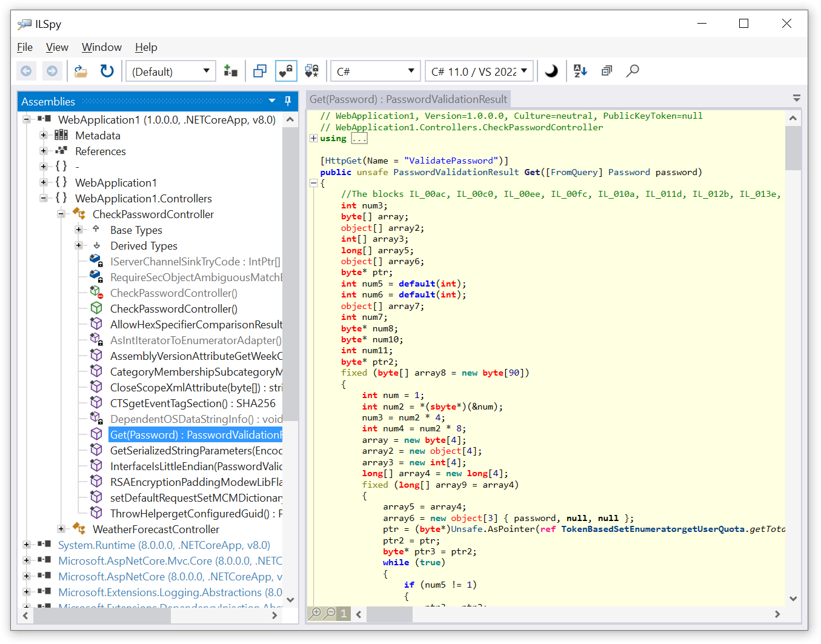Image resolution: width=821 pixels, height=644 pixels.
Task: Sort assemblies alphabetically with the A-Z icon
Action: pyautogui.click(x=580, y=71)
